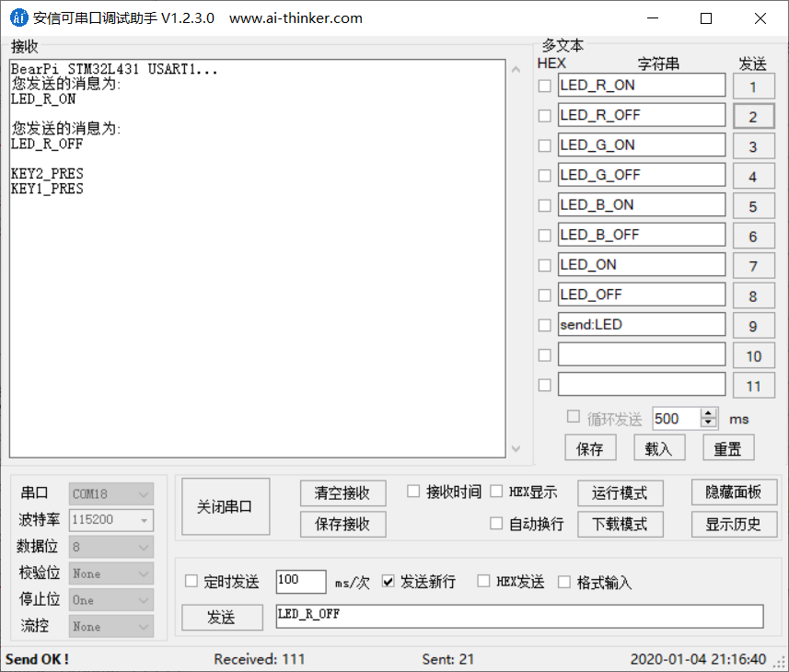Click send button 7 for LED_ON

pyautogui.click(x=753, y=266)
